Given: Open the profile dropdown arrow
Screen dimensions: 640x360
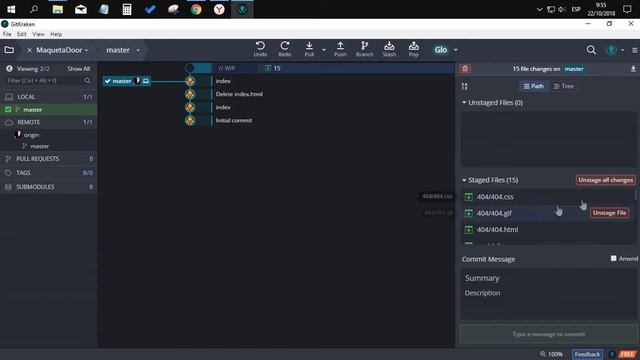Looking at the screenshot, I should click(x=622, y=50).
